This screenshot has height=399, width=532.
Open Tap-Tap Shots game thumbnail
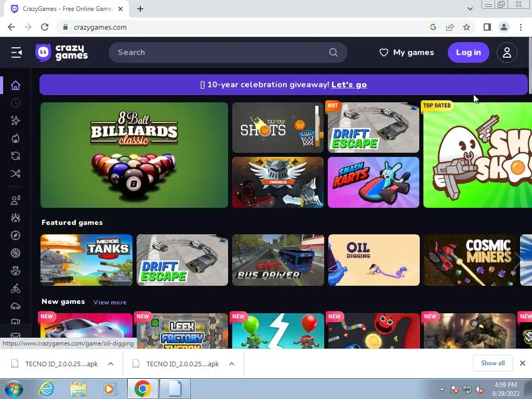(278, 128)
